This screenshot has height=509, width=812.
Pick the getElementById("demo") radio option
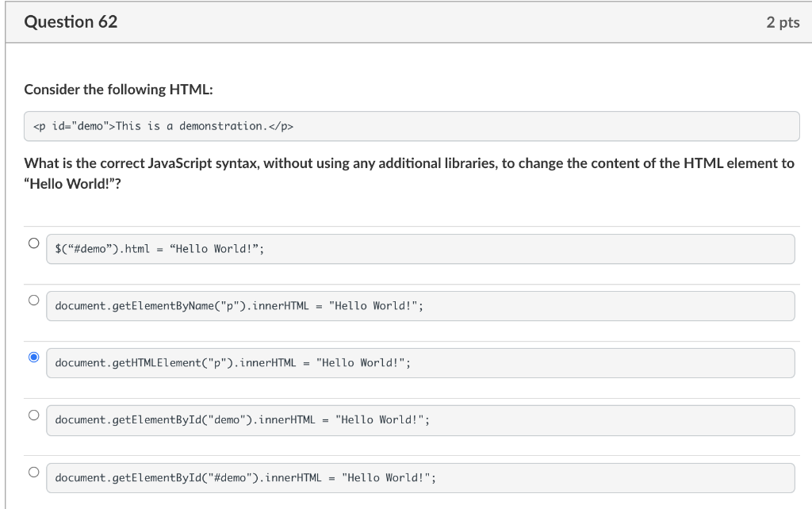tap(33, 415)
